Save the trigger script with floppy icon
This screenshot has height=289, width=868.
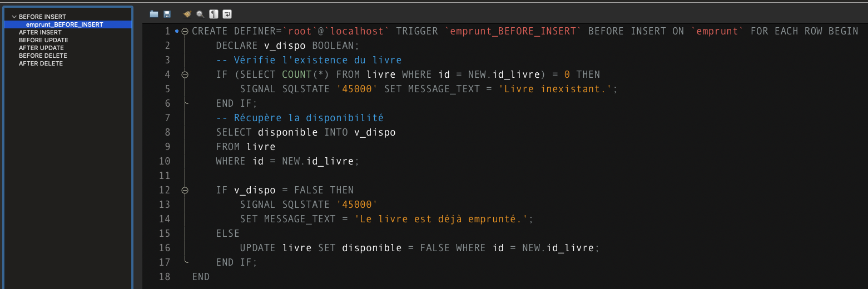(167, 14)
